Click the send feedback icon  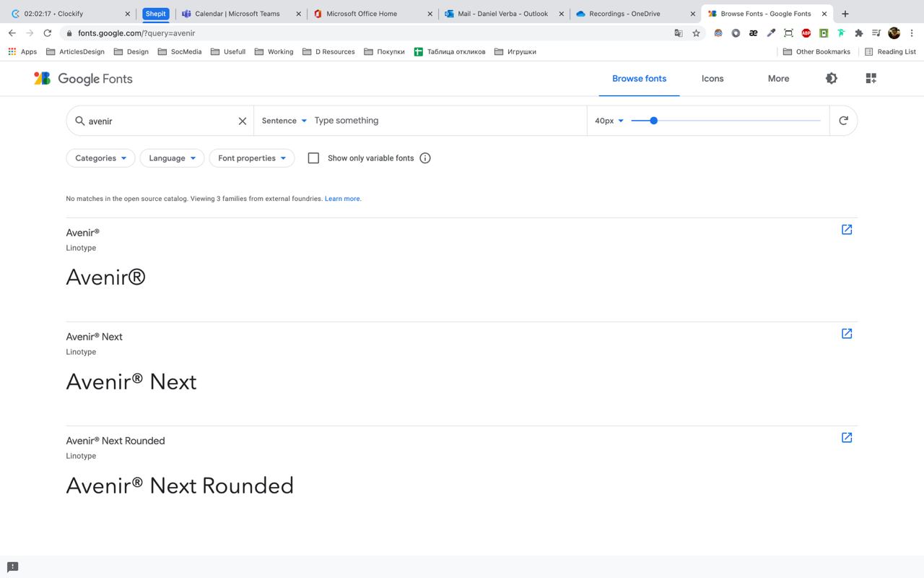click(x=12, y=567)
